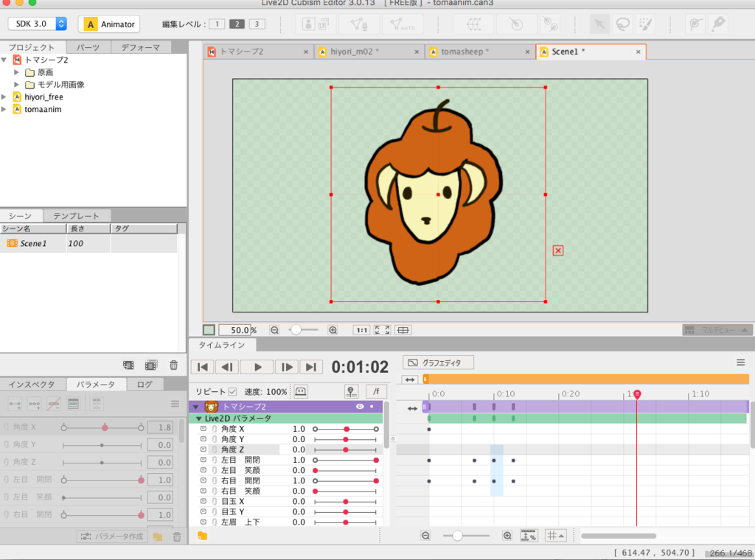Switch to the パーツ tab
The height and width of the screenshot is (560, 755).
click(x=88, y=47)
